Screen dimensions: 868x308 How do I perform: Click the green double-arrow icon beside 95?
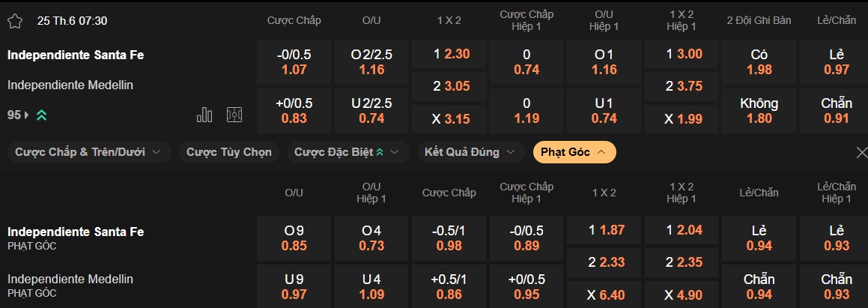42,115
